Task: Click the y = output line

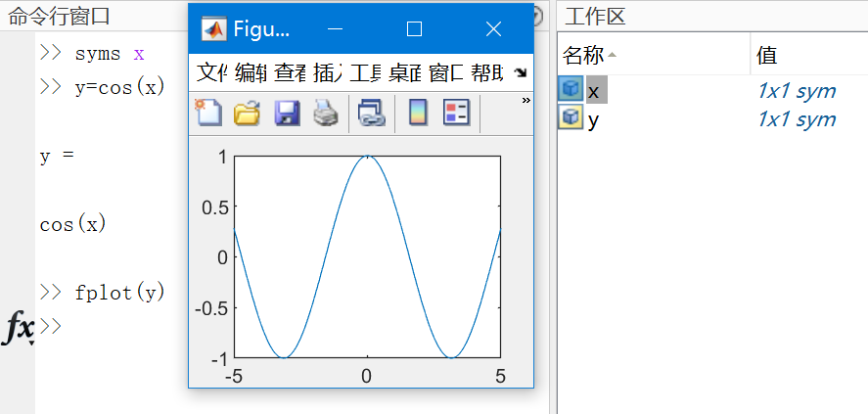Action: coord(57,156)
